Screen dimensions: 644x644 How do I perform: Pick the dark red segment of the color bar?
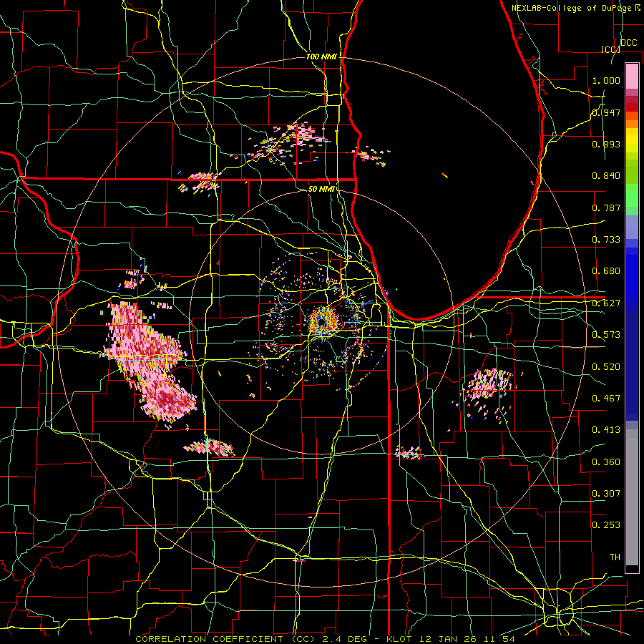pos(632,107)
